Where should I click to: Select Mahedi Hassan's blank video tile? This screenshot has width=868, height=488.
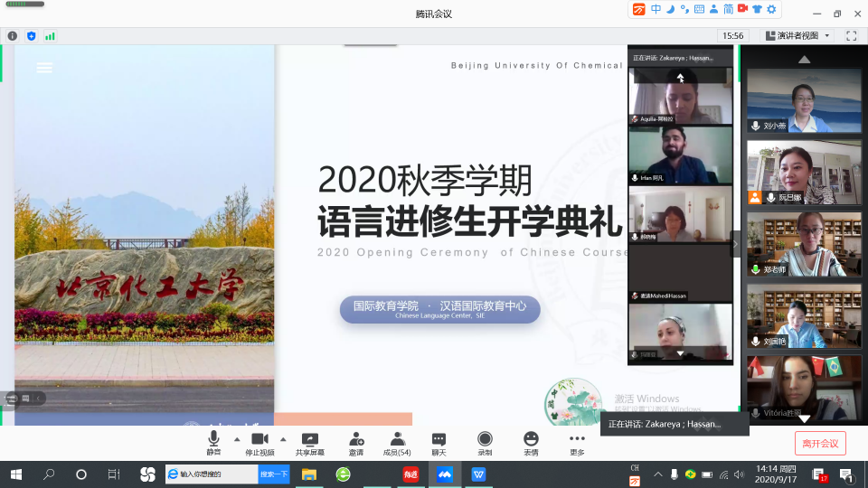tap(680, 273)
